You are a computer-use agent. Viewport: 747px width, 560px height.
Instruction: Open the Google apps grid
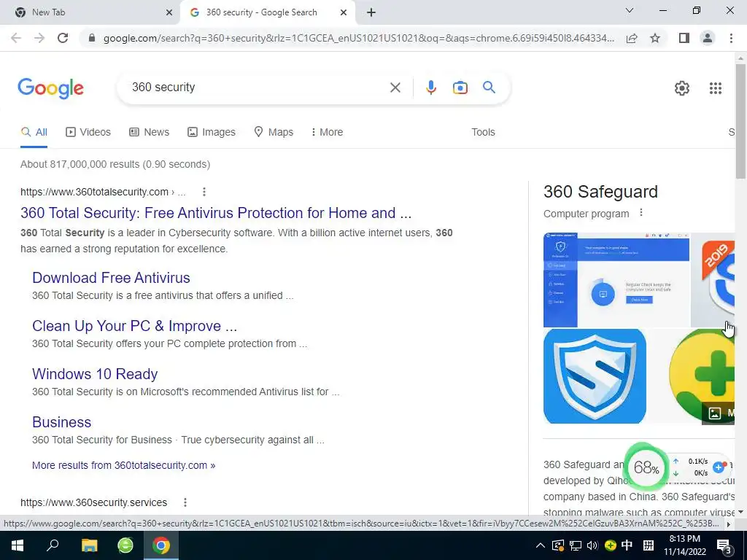click(x=715, y=88)
